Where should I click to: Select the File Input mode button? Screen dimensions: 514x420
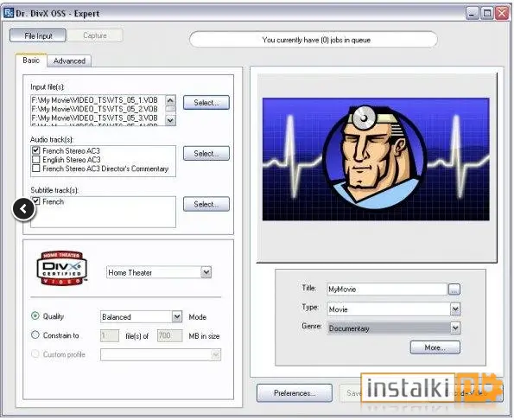pyautogui.click(x=38, y=35)
